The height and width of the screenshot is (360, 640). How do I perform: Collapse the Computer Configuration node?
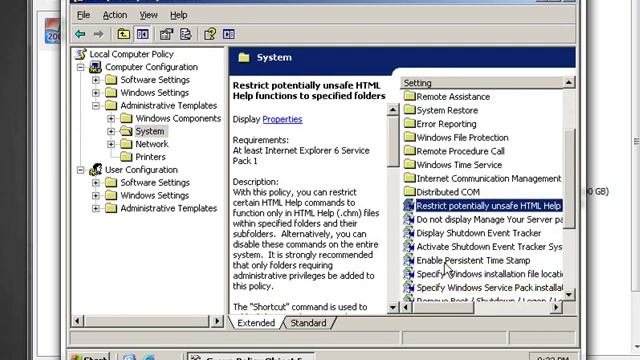click(x=81, y=67)
